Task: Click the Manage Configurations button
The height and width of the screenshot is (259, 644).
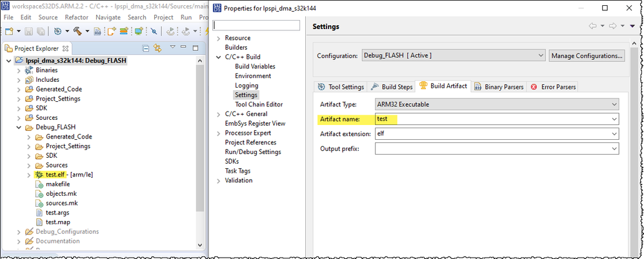Action: (587, 55)
